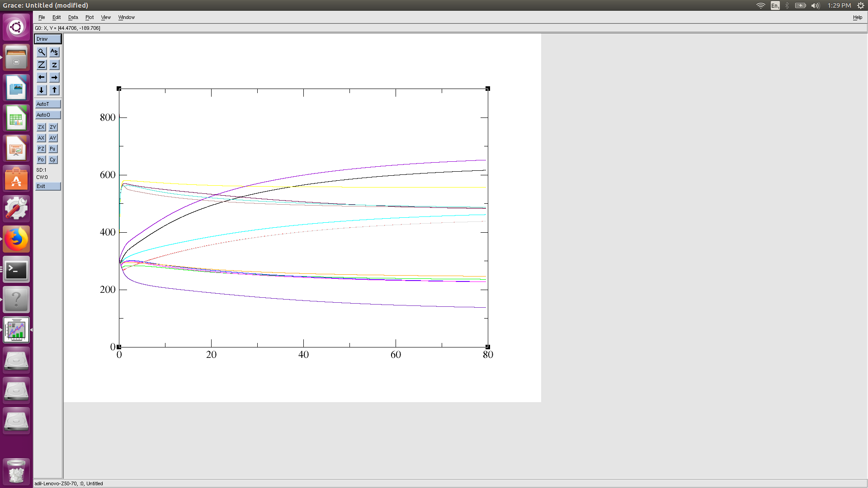Click the AY autoscale Y button

click(x=53, y=138)
